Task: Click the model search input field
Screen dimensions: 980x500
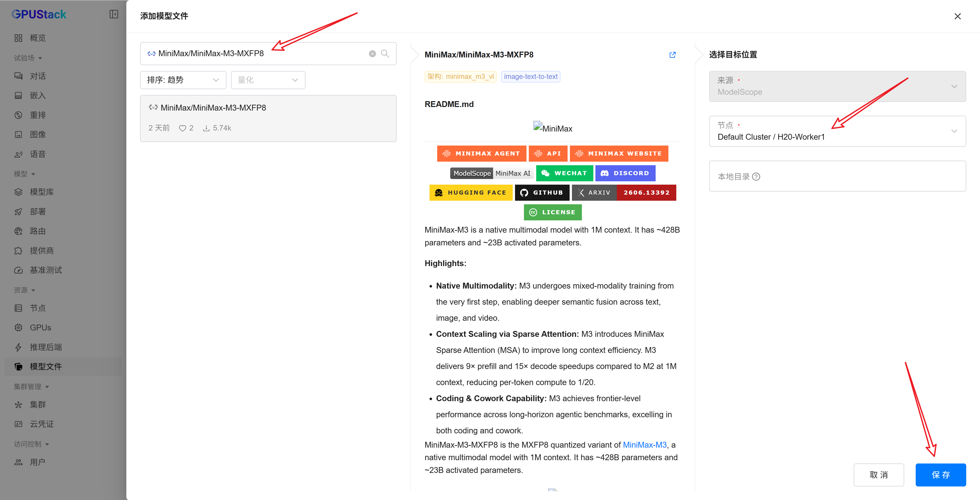Action: [x=268, y=54]
